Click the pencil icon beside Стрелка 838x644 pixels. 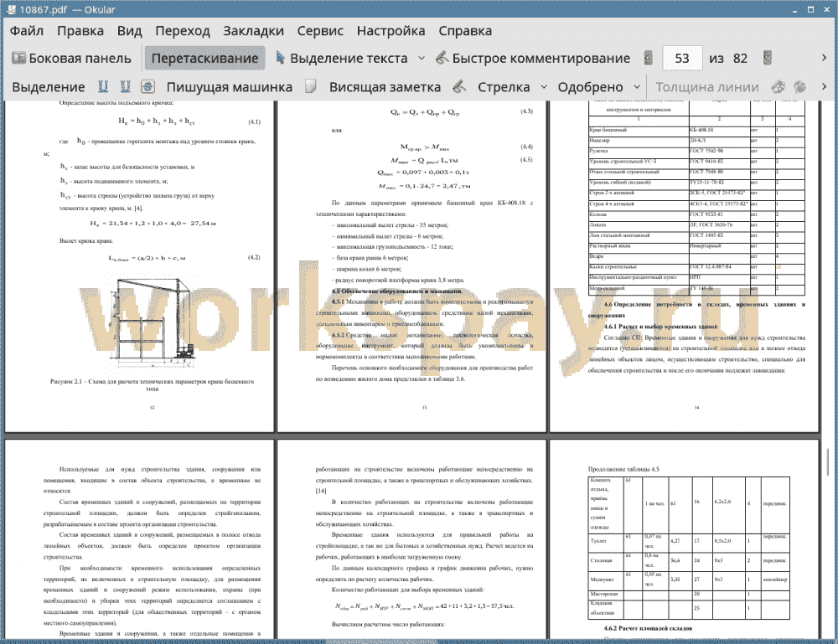tap(459, 86)
